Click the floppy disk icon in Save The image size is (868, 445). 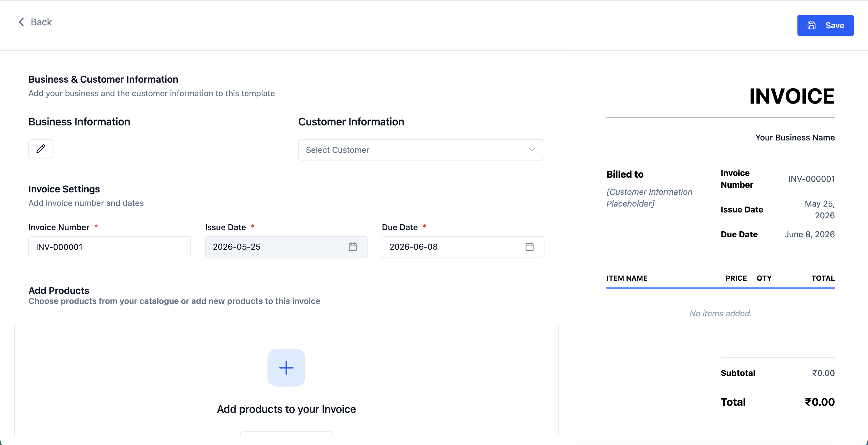coord(811,25)
